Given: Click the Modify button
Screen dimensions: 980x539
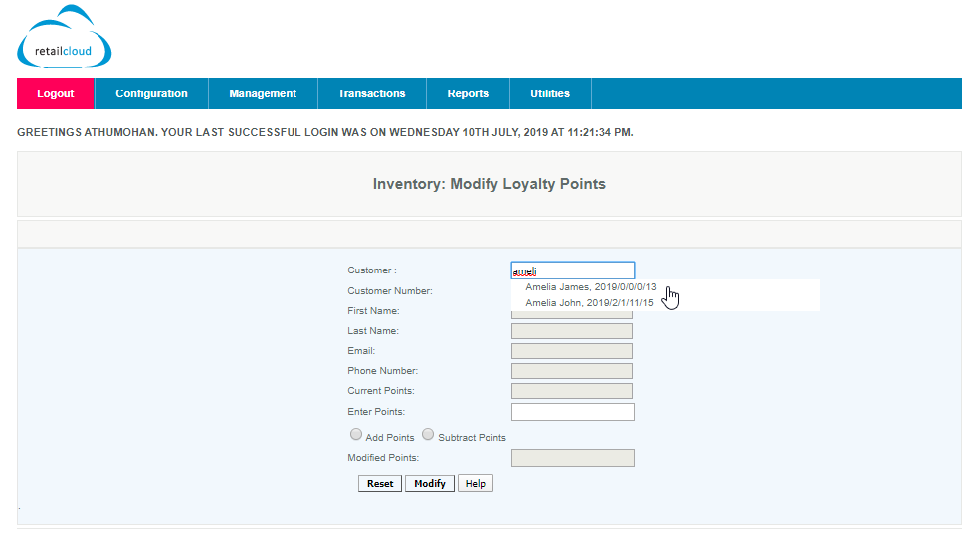Looking at the screenshot, I should 430,484.
